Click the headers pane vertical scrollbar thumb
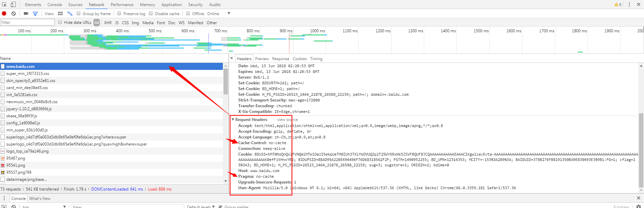The image size is (644, 208). tap(641, 150)
